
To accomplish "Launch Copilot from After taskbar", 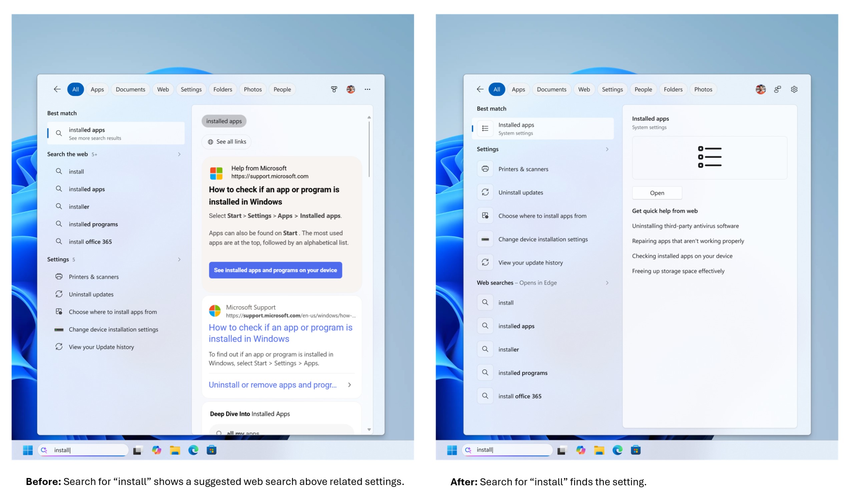I will 581,450.
